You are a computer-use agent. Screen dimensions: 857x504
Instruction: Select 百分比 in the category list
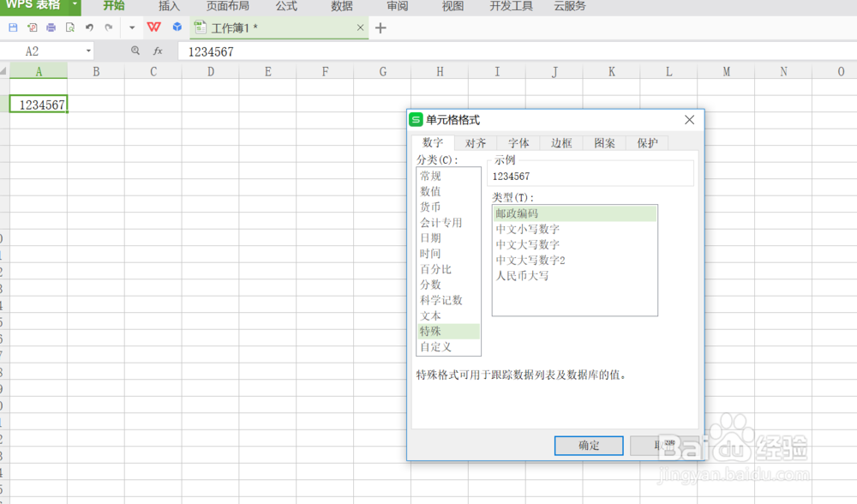click(448, 269)
